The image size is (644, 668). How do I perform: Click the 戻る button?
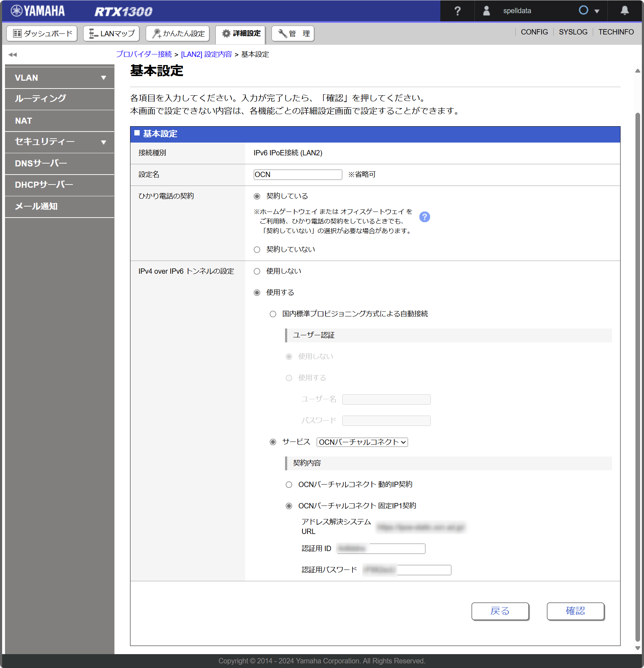click(500, 611)
